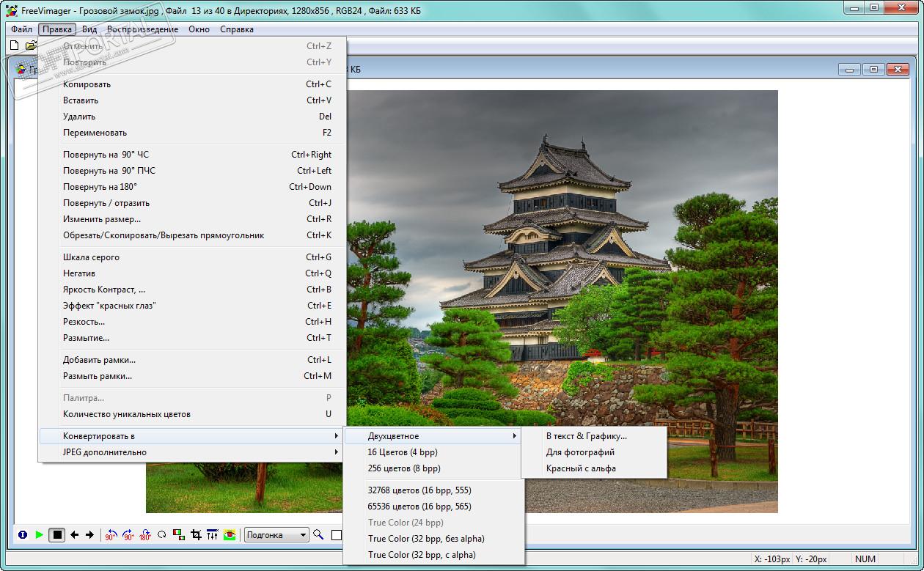Convert to 32768 цветов (16 bpp, 555)
Image resolution: width=924 pixels, height=571 pixels.
click(x=433, y=490)
